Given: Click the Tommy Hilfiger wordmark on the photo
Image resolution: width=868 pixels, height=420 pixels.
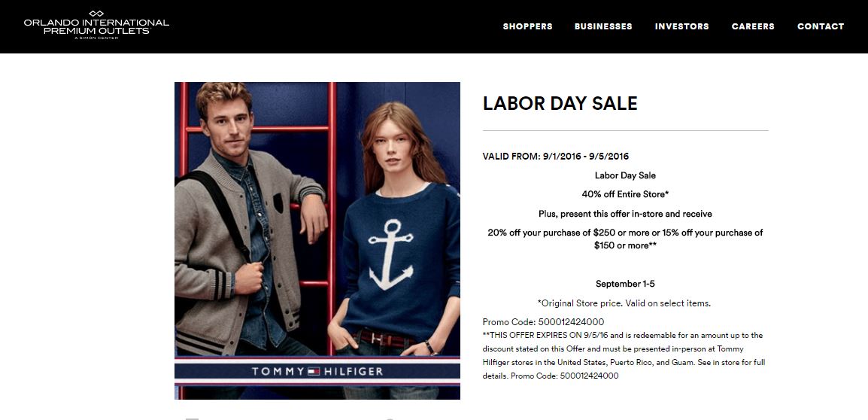Looking at the screenshot, I should (x=317, y=371).
